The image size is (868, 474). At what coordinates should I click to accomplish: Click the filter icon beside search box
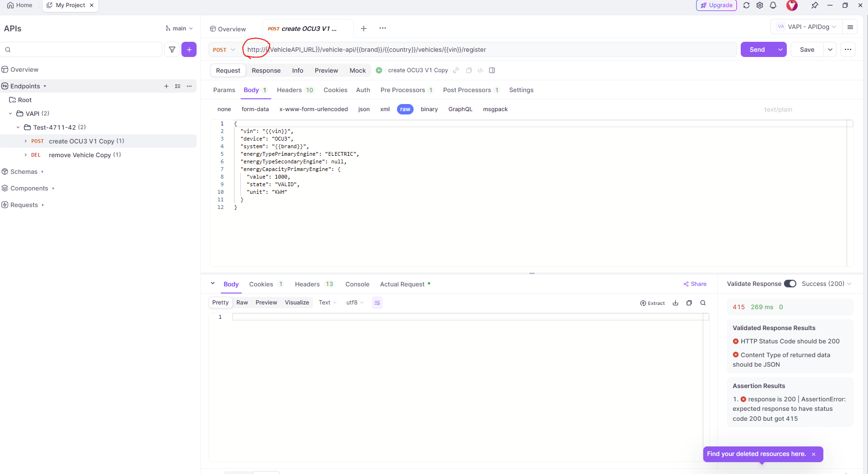coord(172,49)
